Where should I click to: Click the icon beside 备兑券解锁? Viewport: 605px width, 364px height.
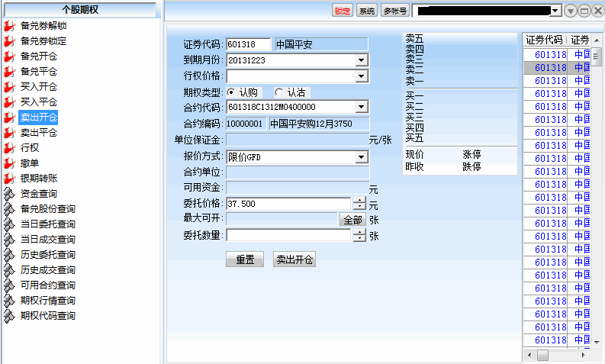tap(9, 26)
